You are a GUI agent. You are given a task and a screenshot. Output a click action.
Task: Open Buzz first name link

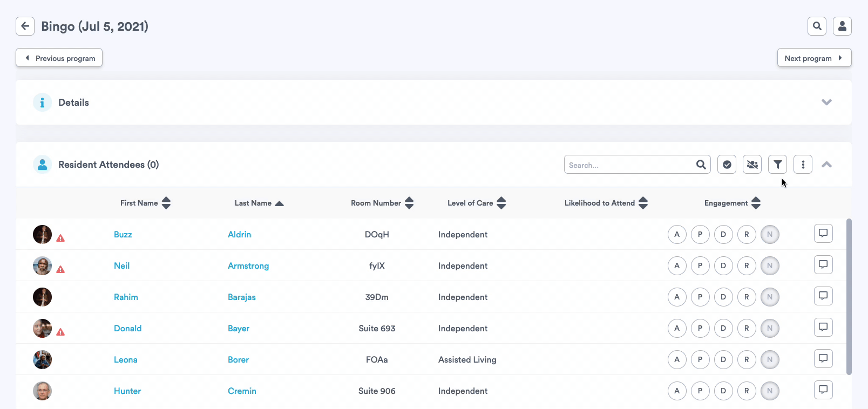click(123, 234)
